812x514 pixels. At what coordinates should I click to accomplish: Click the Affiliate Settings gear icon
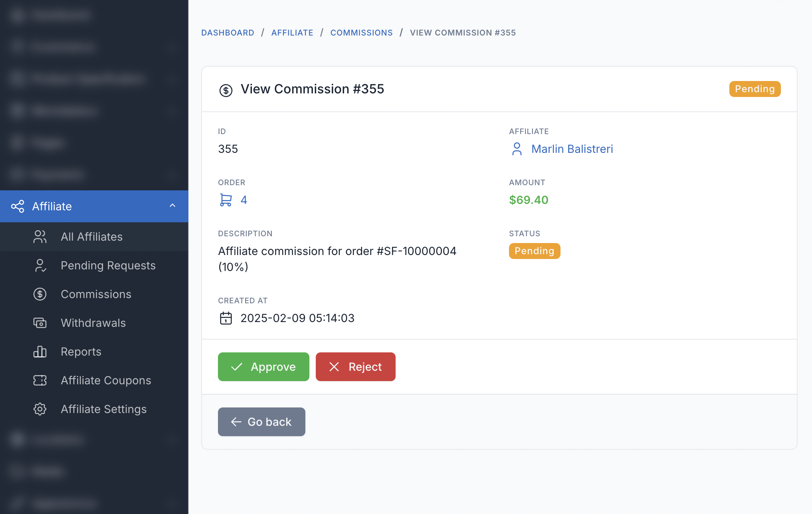[40, 409]
